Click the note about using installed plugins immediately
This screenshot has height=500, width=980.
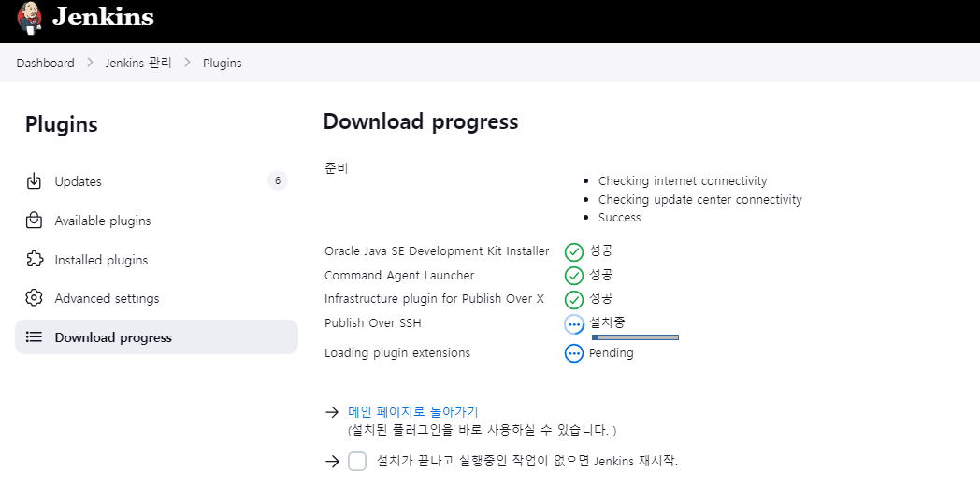click(482, 430)
